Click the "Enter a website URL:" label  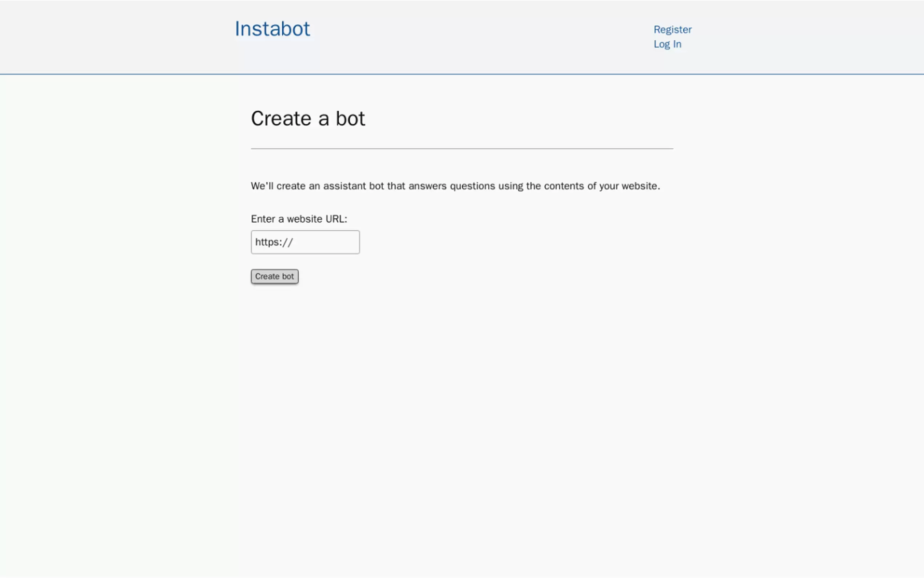299,219
